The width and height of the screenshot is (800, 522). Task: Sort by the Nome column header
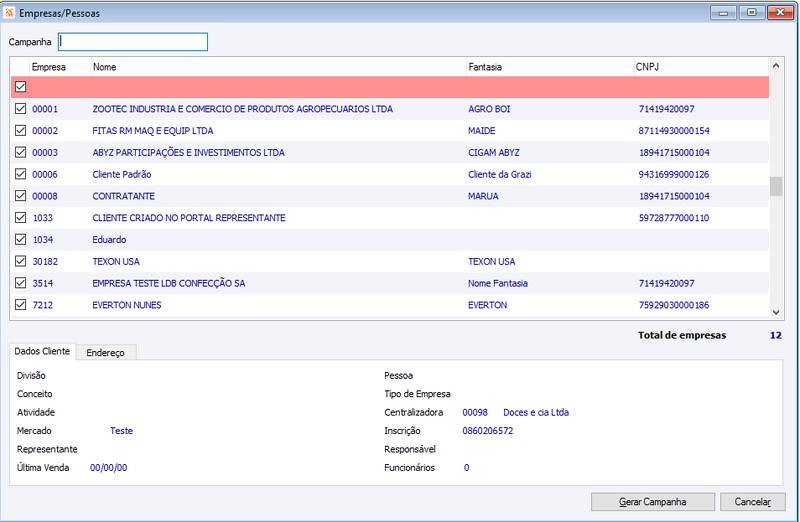279,67
